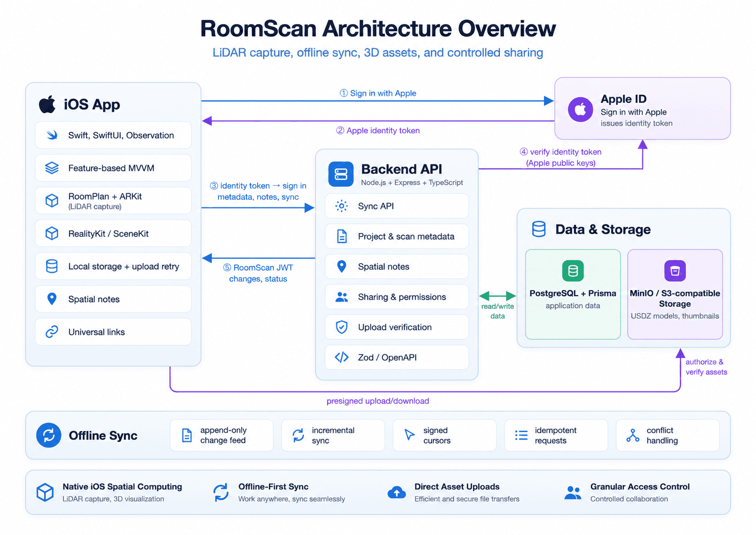Click the document icon for Project & scan metadata
This screenshot has width=756, height=535.
(x=342, y=236)
